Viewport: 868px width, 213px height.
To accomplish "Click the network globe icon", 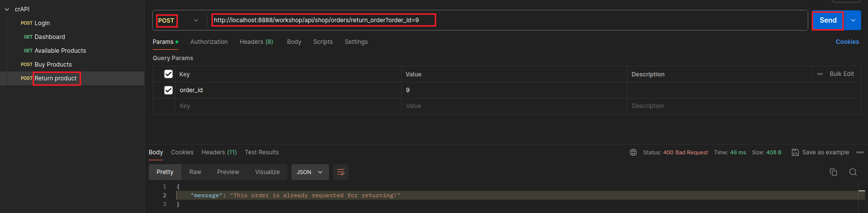I will 633,152.
